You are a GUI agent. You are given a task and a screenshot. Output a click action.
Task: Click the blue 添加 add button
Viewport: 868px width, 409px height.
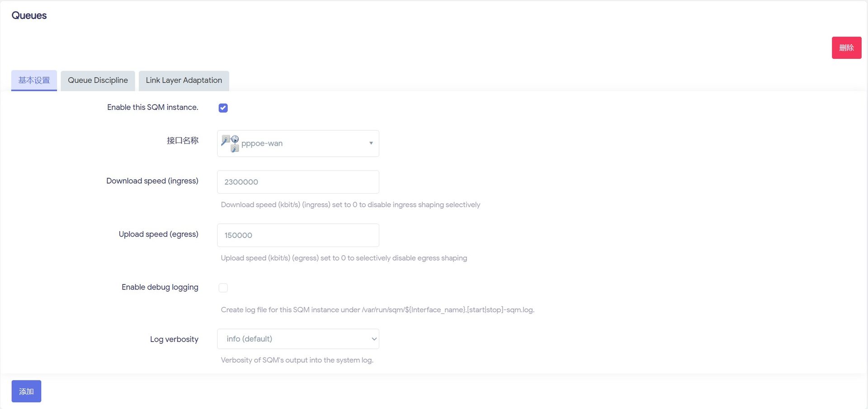26,391
